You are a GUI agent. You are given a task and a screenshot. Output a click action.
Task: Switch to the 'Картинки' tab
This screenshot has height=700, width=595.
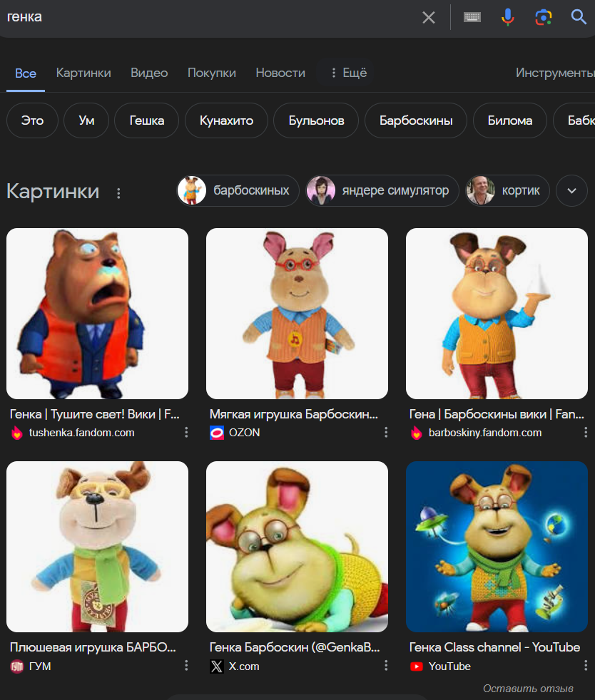click(x=83, y=73)
